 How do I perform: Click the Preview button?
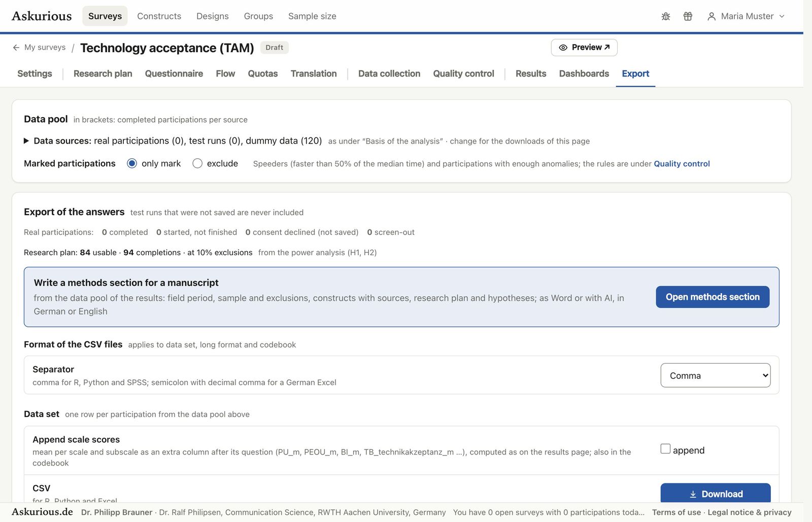pos(584,47)
